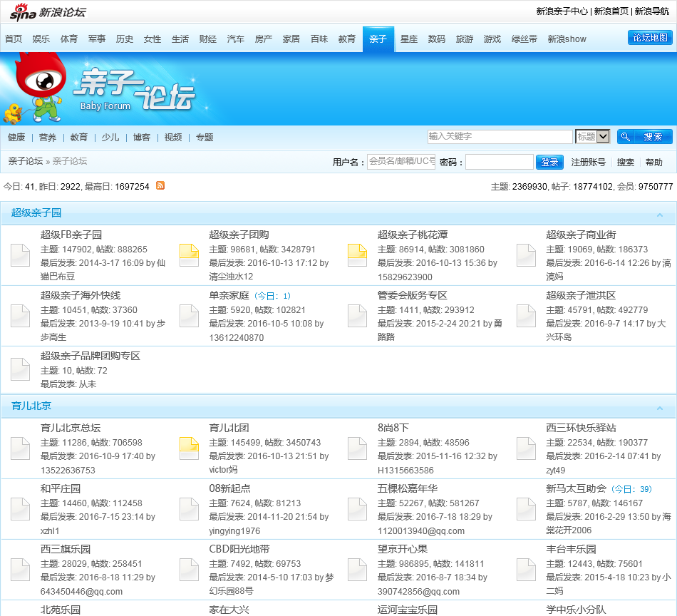Click the 管委会版务专区 forum page icon
This screenshot has width=677, height=616.
[358, 316]
